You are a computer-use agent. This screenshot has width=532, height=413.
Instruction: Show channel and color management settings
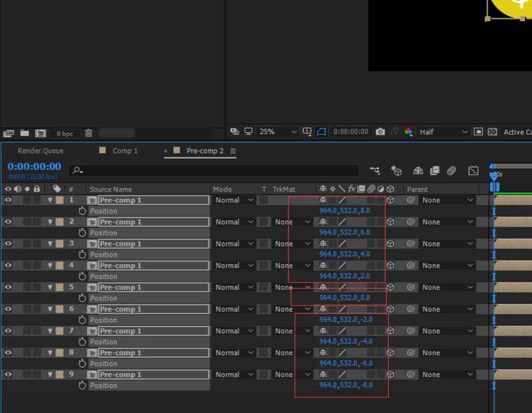click(408, 131)
